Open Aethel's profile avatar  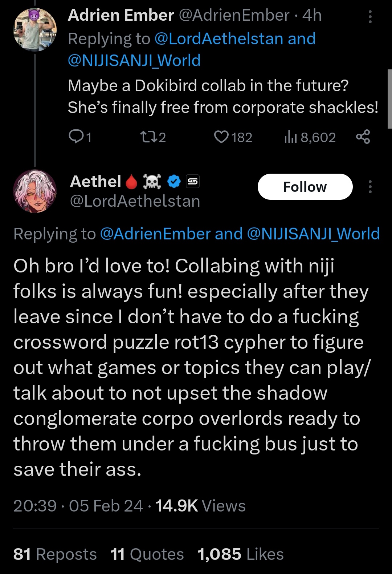[35, 191]
